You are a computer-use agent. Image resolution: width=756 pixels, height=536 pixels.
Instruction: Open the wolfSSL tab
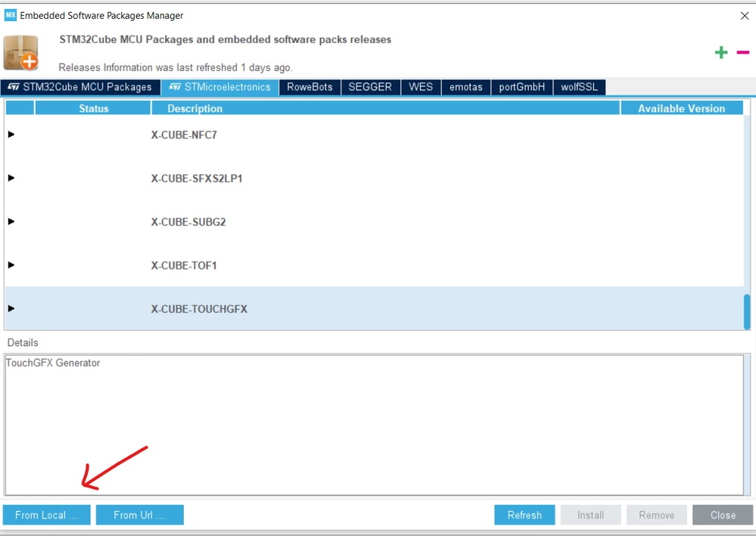[x=579, y=87]
